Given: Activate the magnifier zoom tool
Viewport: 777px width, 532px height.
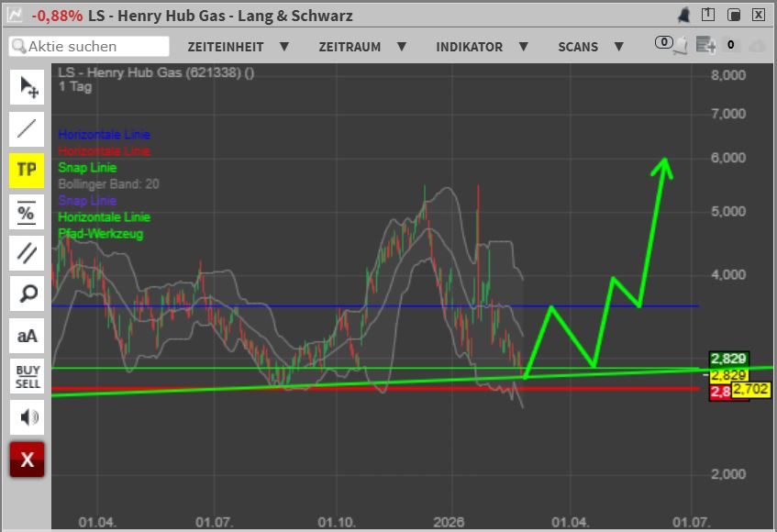Looking at the screenshot, I should point(27,294).
